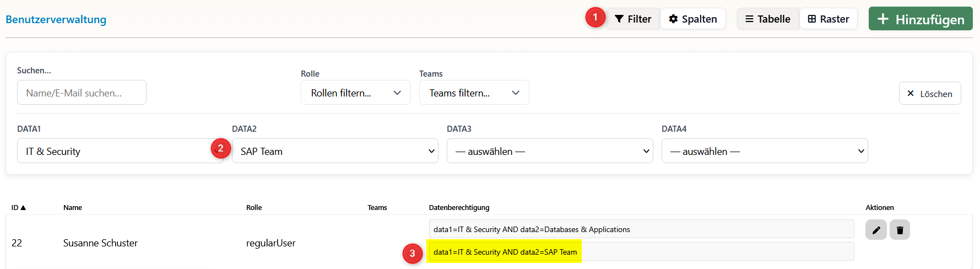Open DATA1 dropdown showing IT & Security
Screen dimensions: 980x269
click(x=116, y=151)
